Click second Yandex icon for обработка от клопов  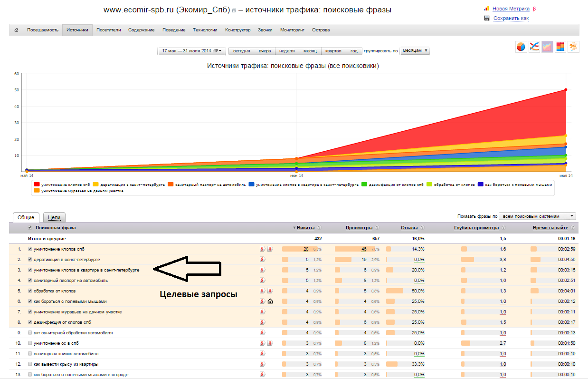[x=270, y=291]
